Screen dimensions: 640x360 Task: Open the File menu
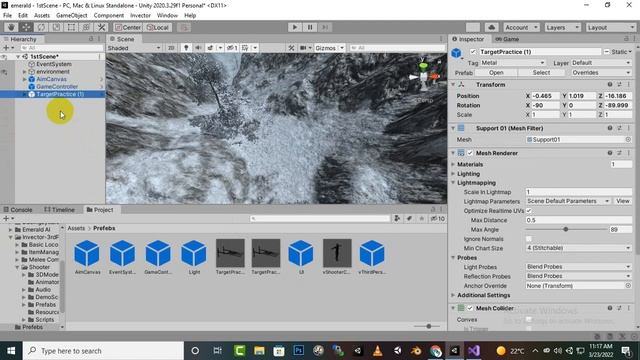(x=7, y=16)
